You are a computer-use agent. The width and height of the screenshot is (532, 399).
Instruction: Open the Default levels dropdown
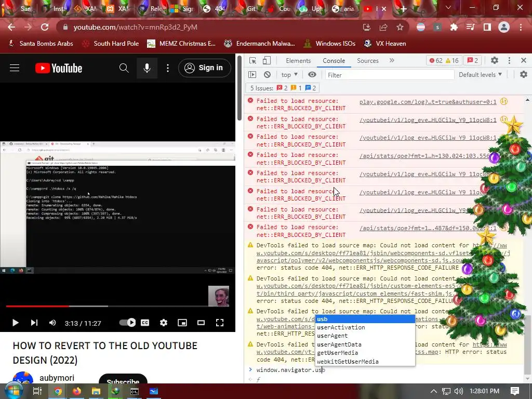[x=480, y=75]
